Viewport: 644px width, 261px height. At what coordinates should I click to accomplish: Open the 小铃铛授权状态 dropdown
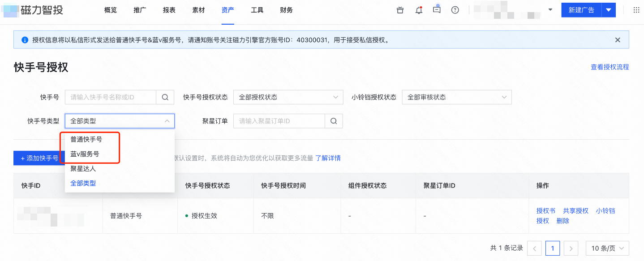pos(457,97)
